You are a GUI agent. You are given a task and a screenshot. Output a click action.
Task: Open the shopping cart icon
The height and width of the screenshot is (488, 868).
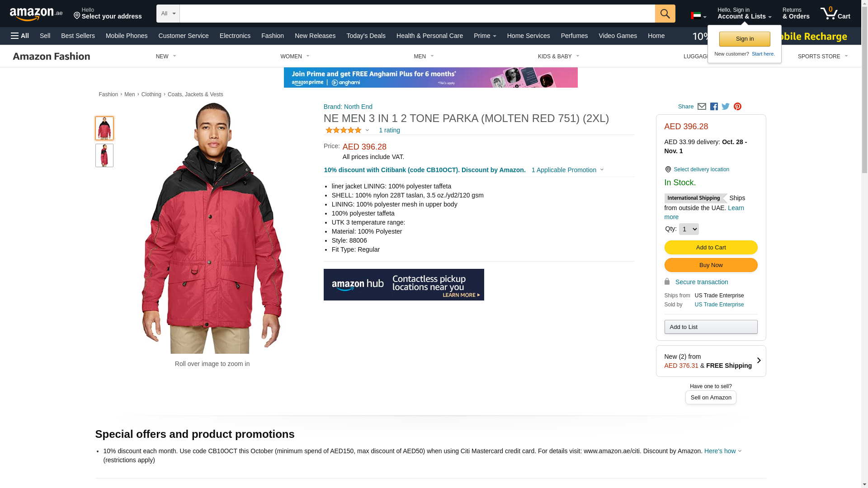pyautogui.click(x=835, y=14)
